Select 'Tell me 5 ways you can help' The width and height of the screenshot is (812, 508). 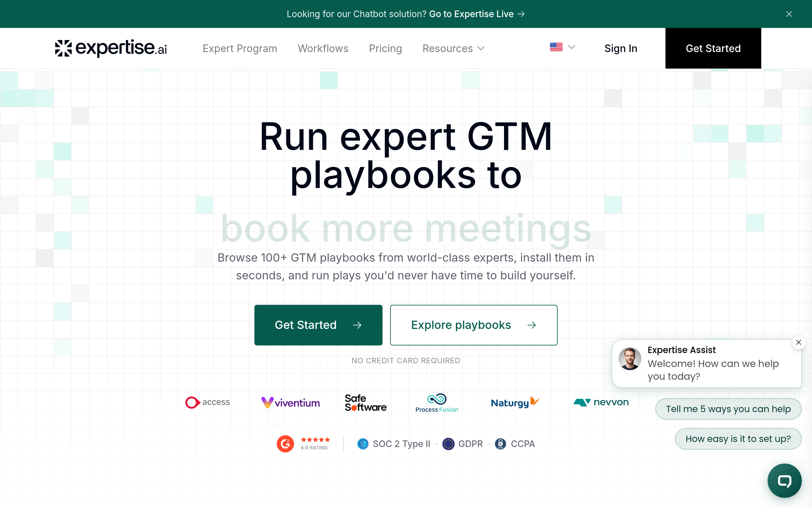728,409
